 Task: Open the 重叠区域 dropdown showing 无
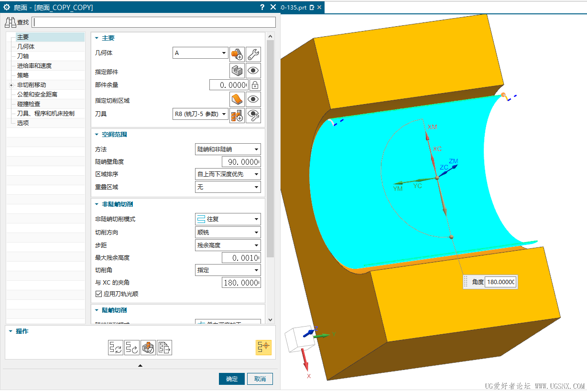228,187
